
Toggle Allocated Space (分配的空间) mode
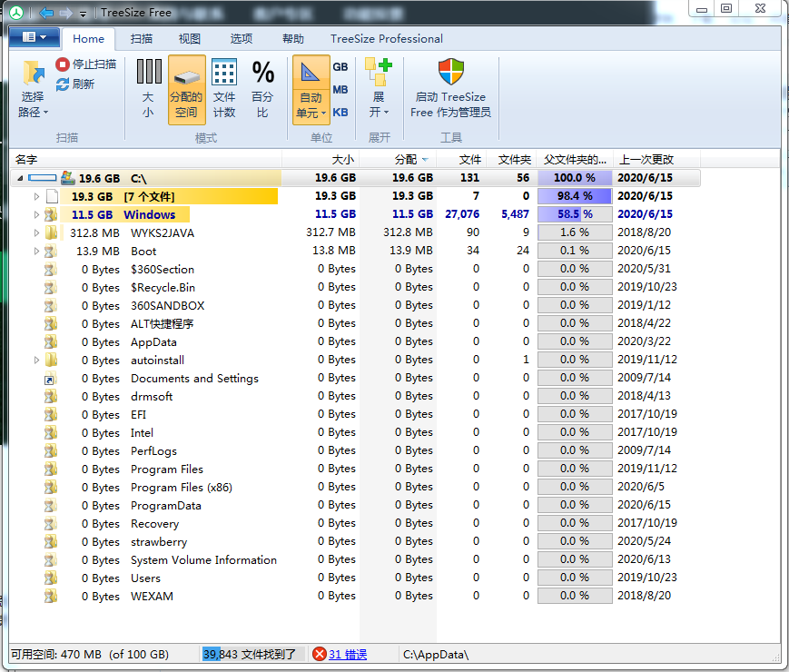(187, 89)
